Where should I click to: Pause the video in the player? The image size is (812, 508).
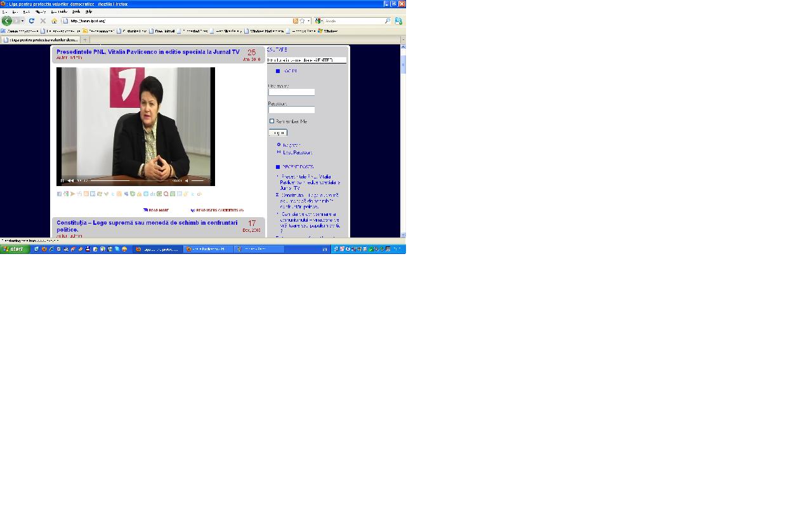62,180
